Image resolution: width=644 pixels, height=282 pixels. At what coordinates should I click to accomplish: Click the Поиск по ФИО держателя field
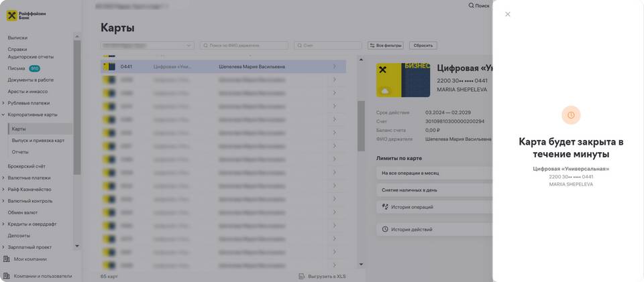tap(245, 46)
